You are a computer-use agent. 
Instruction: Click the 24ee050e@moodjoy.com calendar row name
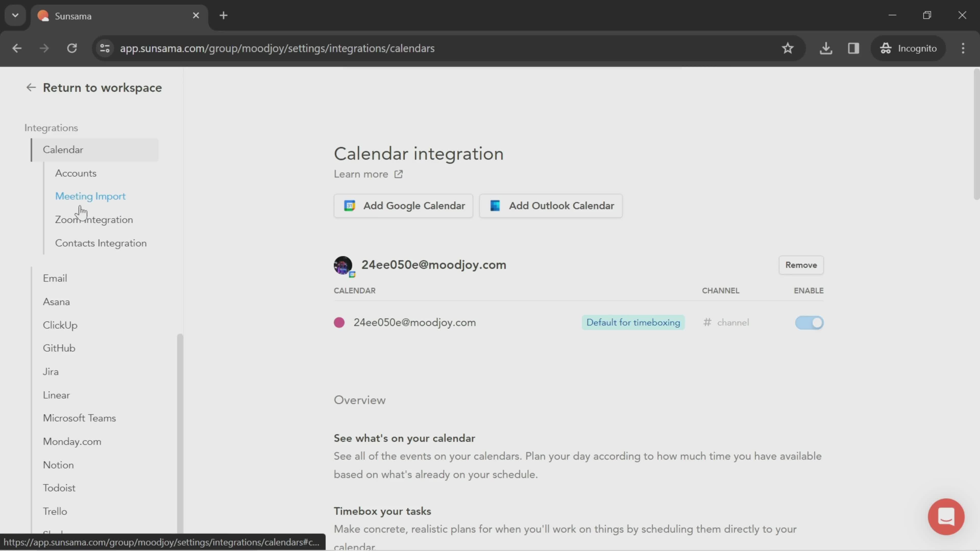414,322
